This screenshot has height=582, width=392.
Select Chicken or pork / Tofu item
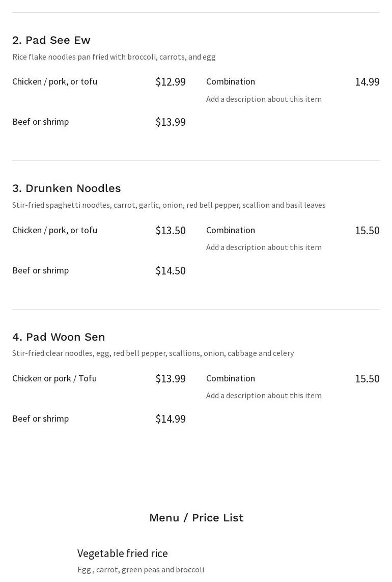click(x=54, y=378)
